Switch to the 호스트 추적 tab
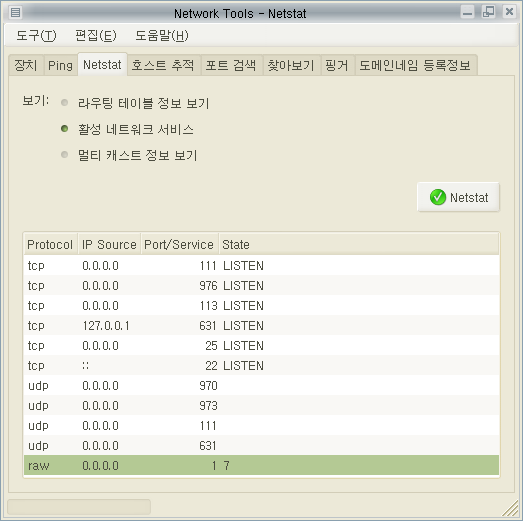523x521 pixels. 163,65
